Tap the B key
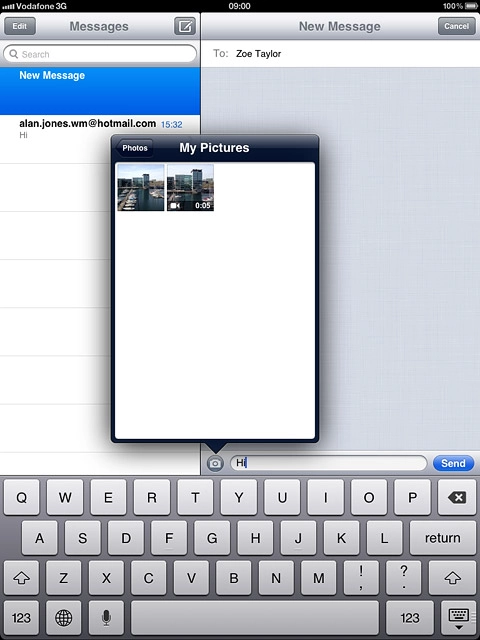 (x=233, y=578)
